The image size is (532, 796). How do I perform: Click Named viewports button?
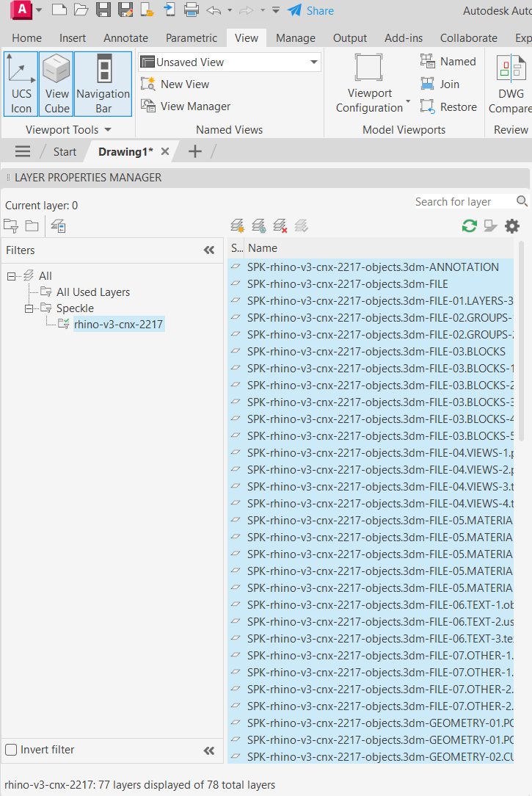pyautogui.click(x=448, y=62)
